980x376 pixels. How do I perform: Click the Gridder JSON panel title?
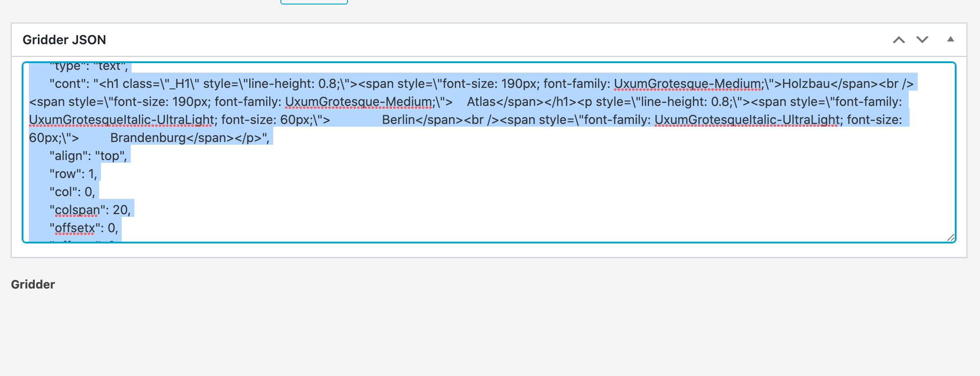pos(64,40)
